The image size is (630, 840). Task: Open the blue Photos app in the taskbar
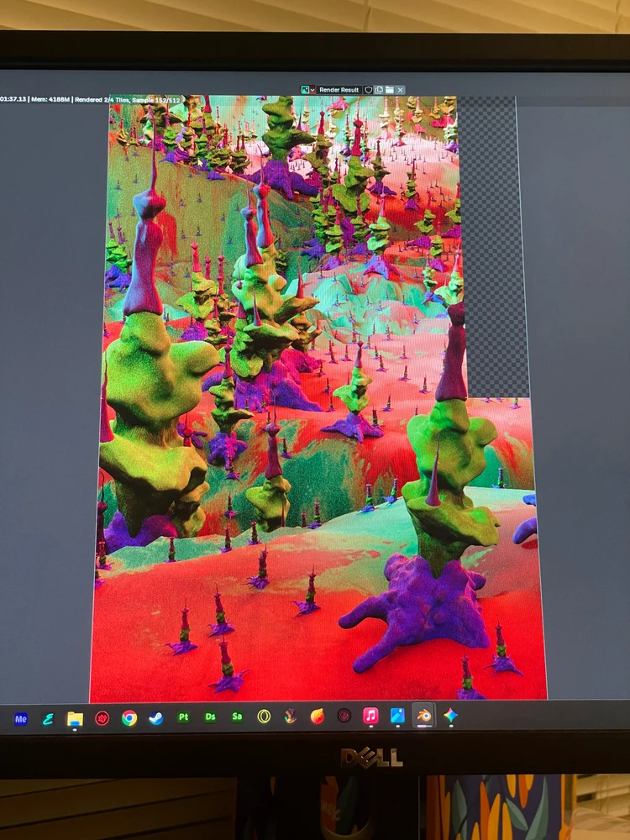pos(397,716)
